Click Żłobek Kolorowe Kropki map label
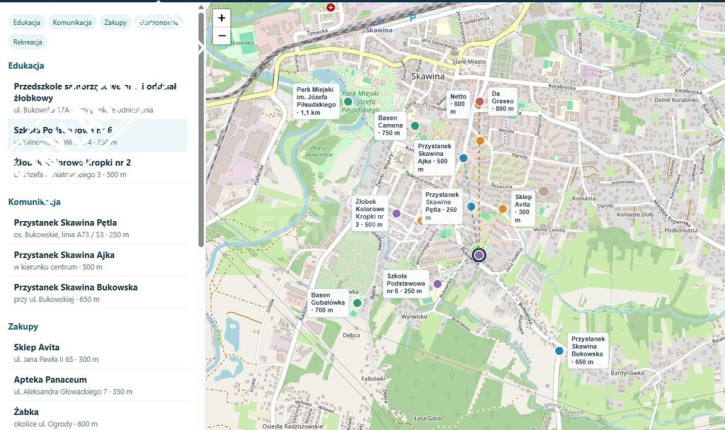725x430 pixels. (x=370, y=213)
